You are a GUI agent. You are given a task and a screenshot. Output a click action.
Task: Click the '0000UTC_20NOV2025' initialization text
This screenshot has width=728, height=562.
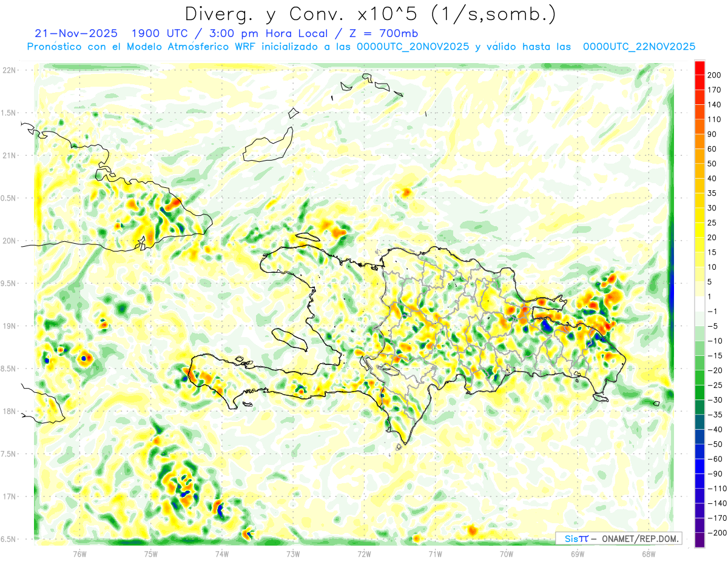(x=413, y=47)
